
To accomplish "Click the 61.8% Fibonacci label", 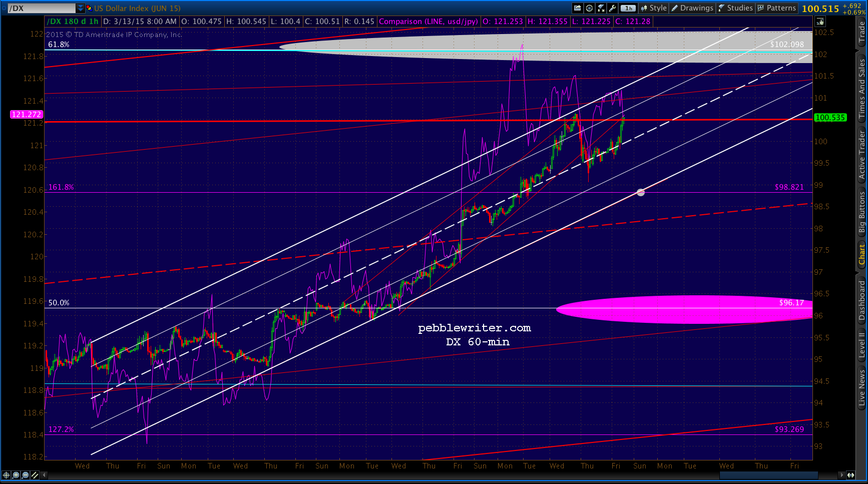I will coord(59,45).
